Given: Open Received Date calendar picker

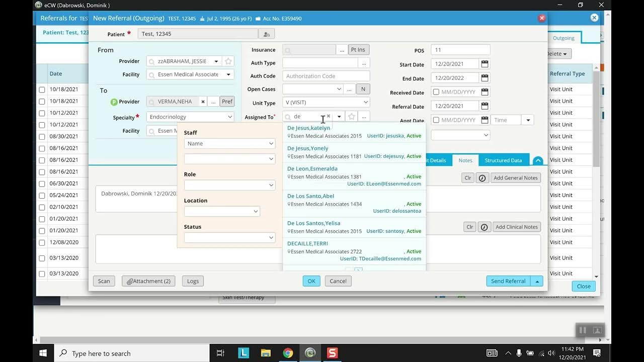Looking at the screenshot, I should click(485, 92).
